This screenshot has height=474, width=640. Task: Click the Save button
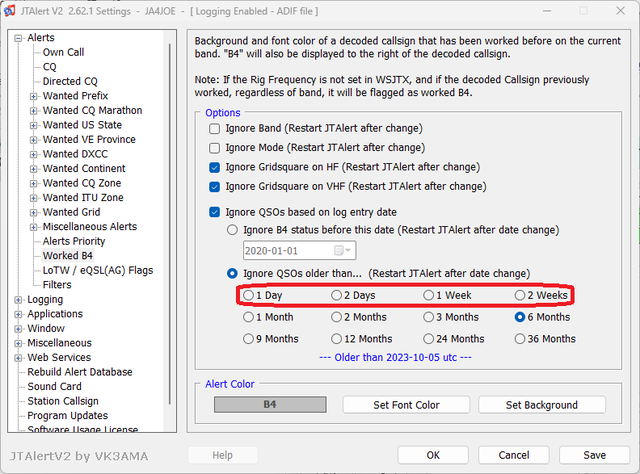point(594,455)
